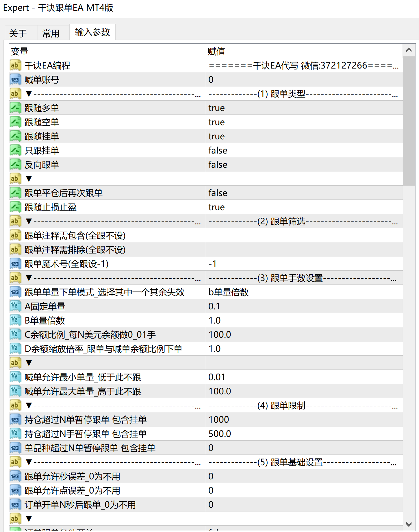Click the integer icon beside 持仓超过N单暂停跟单

point(15,420)
